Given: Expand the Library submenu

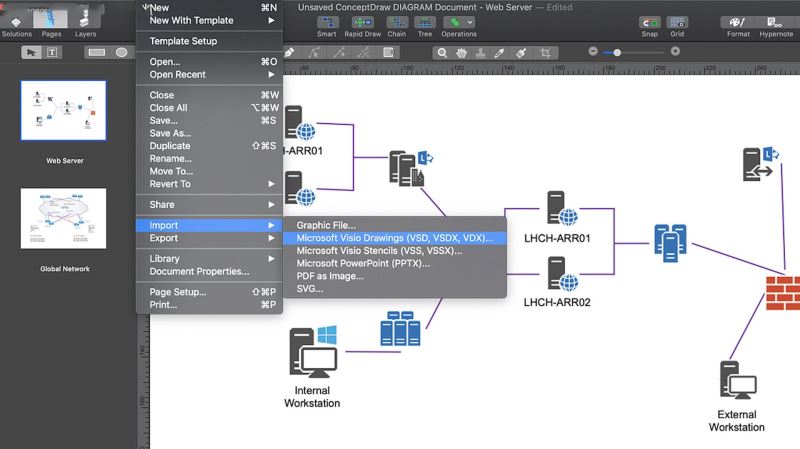Looking at the screenshot, I should click(210, 259).
